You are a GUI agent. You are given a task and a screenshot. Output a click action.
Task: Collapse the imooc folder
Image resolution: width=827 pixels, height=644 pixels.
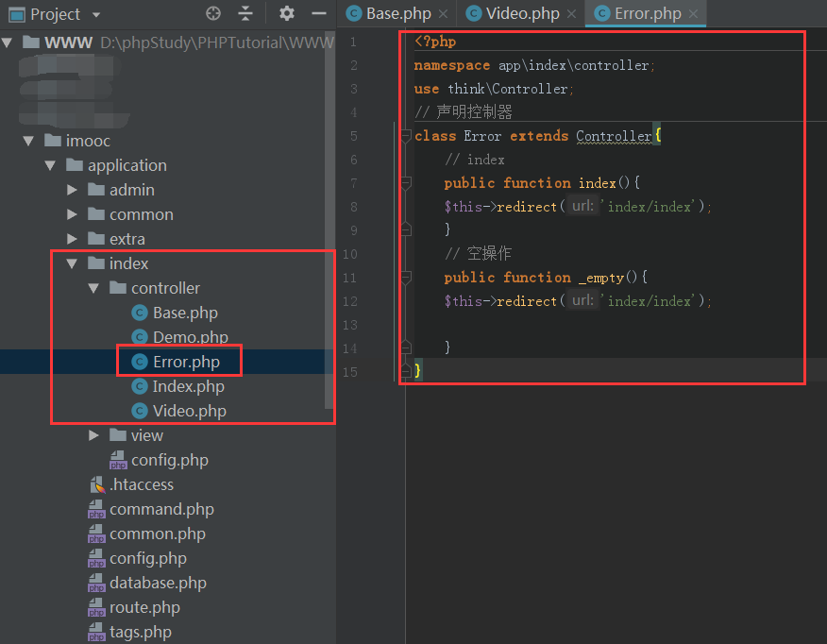(x=29, y=141)
